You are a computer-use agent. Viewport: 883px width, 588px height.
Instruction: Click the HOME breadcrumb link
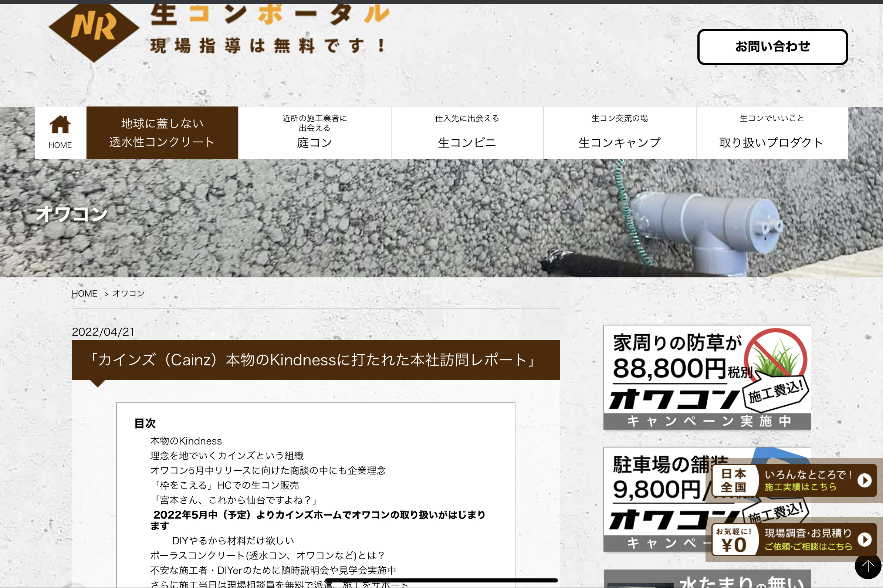[x=84, y=294]
